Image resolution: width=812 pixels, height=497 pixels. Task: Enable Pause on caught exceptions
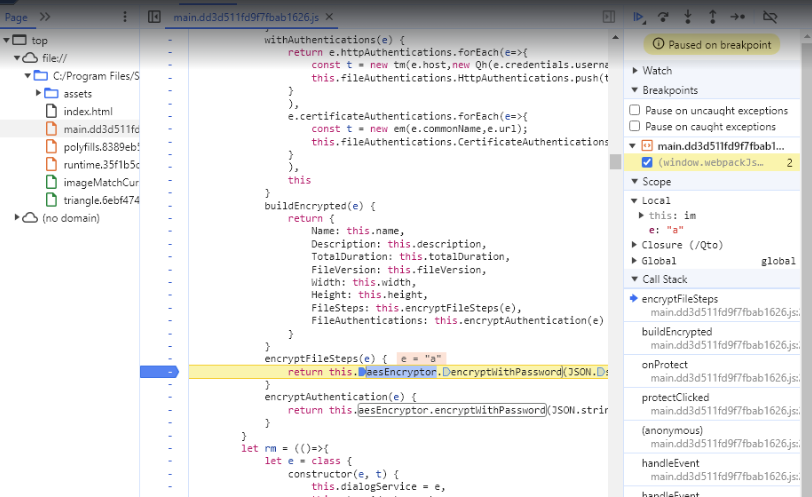(x=634, y=126)
